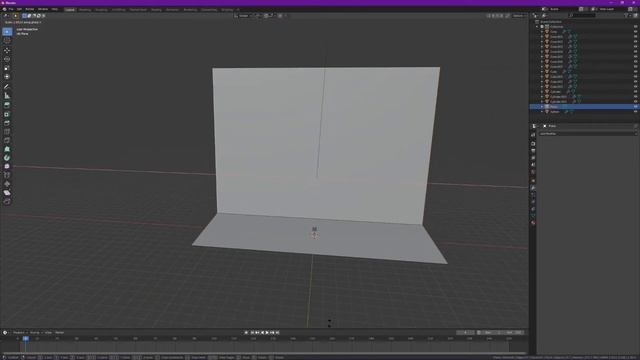Expand the Plane object in outliner
This screenshot has width=640, height=360.
(x=542, y=107)
